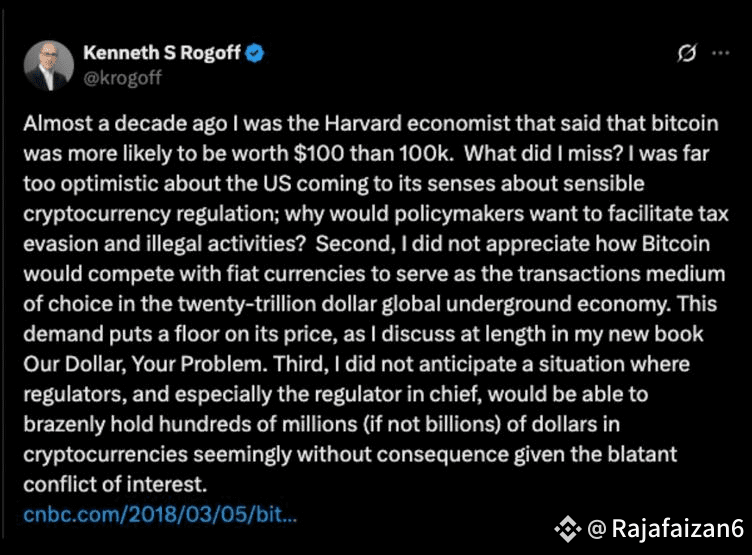Open the Grok explain-post icon
752x555 pixels.
[687, 53]
